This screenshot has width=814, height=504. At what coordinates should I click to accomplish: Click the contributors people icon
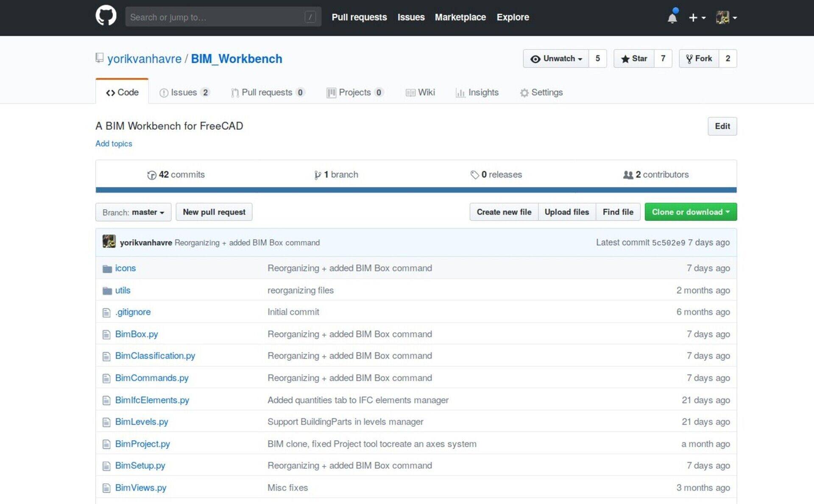point(628,175)
